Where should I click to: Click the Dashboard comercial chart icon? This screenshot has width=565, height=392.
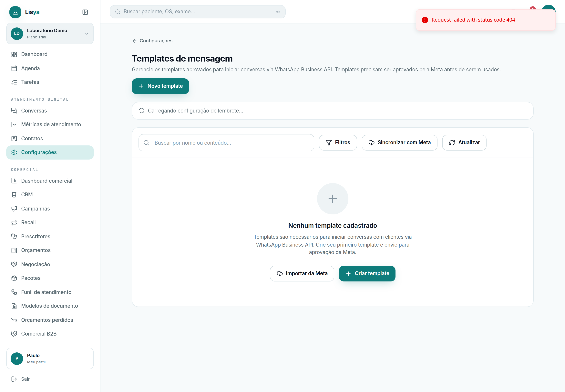14,181
